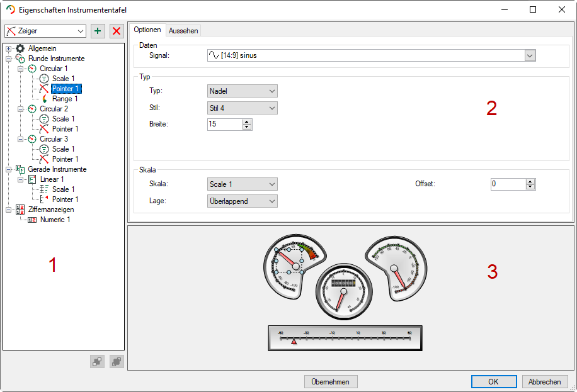Switch to the Aussehen tab
Screen dimensions: 577x392
pyautogui.click(x=183, y=31)
